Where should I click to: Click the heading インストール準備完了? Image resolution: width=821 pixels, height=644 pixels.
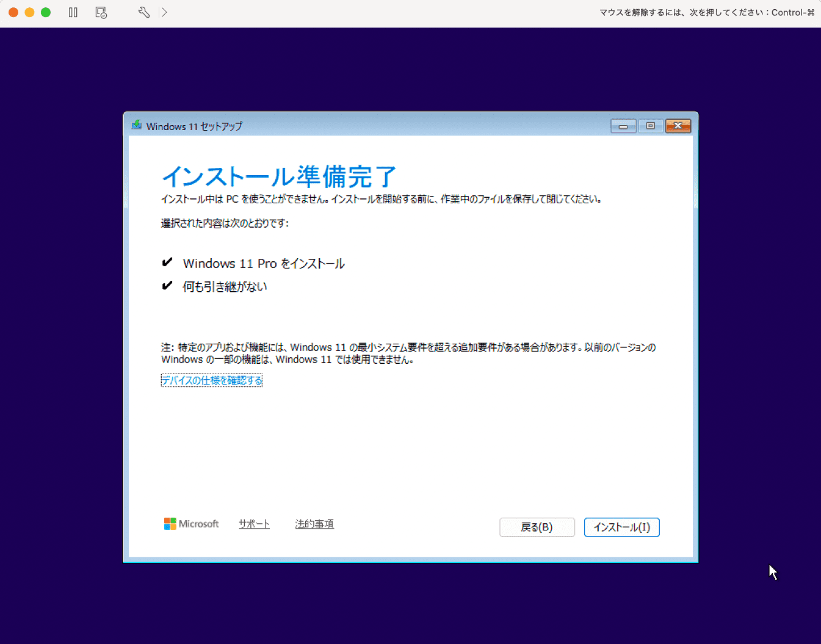280,176
